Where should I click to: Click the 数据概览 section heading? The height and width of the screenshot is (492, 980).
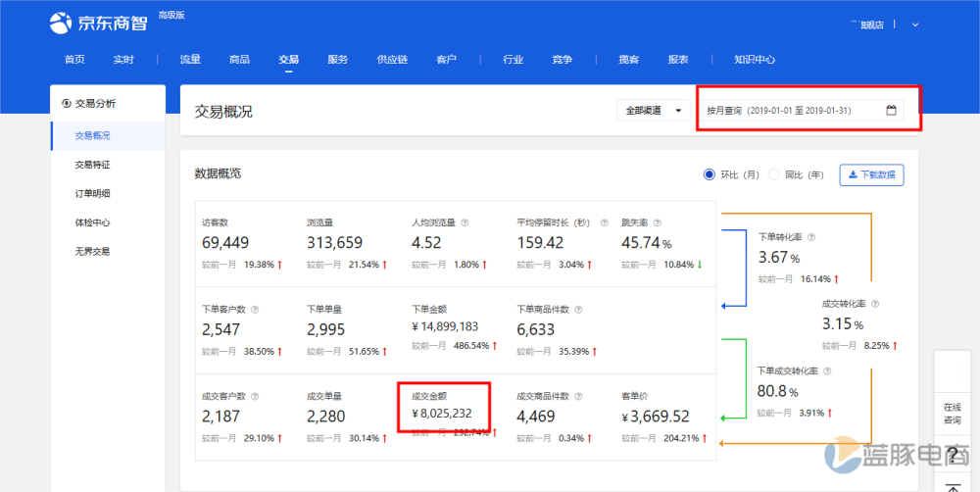pyautogui.click(x=218, y=173)
